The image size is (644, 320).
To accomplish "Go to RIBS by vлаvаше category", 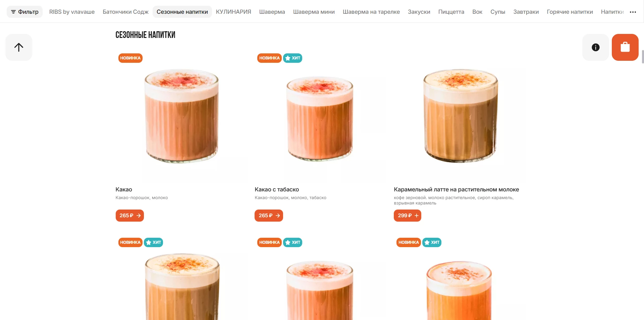I will tap(72, 12).
